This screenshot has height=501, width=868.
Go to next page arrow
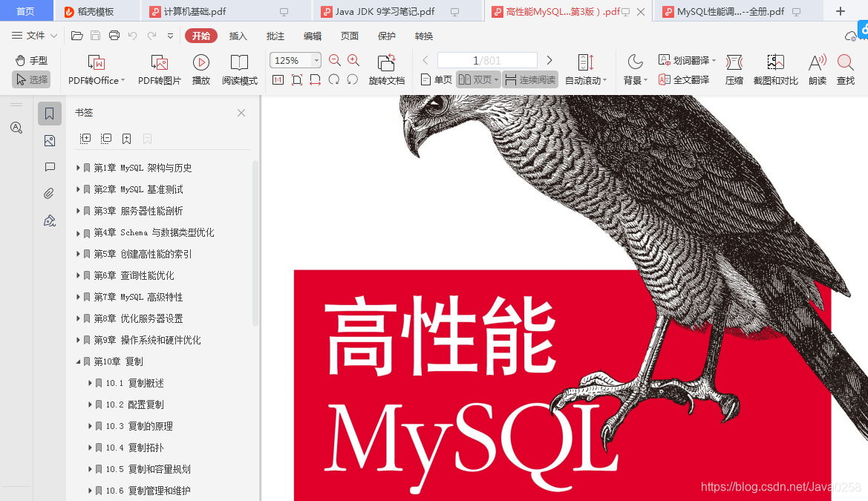click(x=549, y=60)
